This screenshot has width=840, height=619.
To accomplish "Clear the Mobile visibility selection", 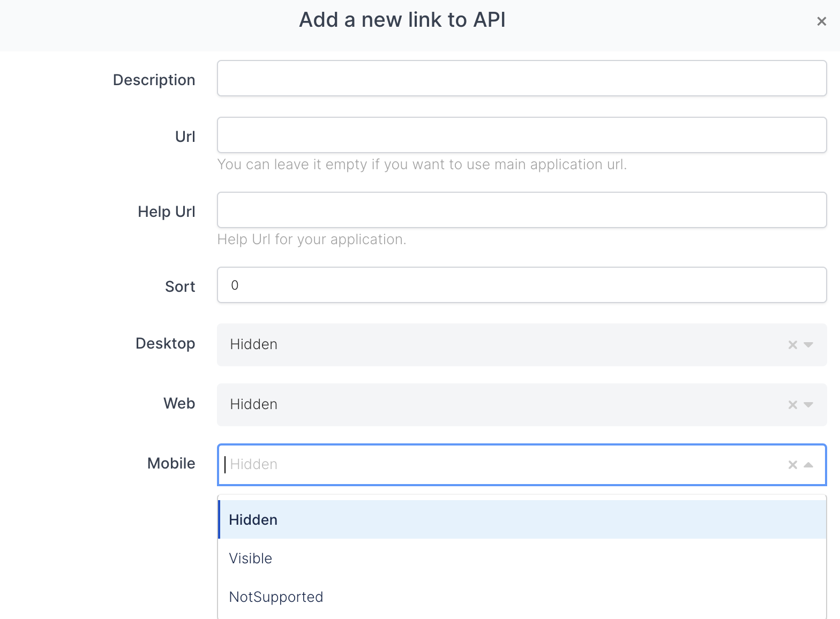I will coord(792,465).
